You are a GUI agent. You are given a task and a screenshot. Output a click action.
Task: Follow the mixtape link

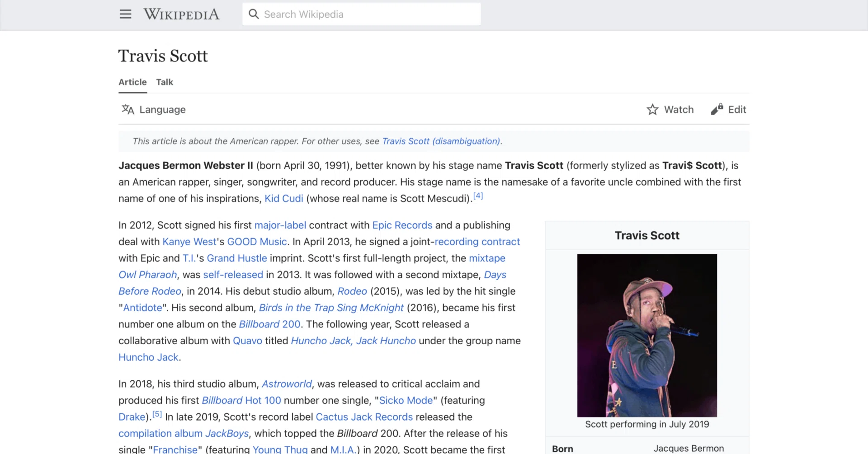coord(487,258)
